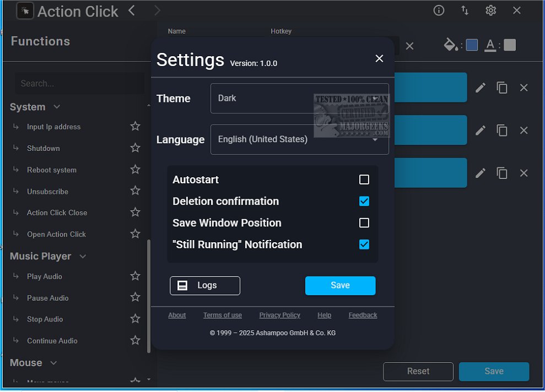
Task: Select Reboot system from functions list
Action: (52, 170)
